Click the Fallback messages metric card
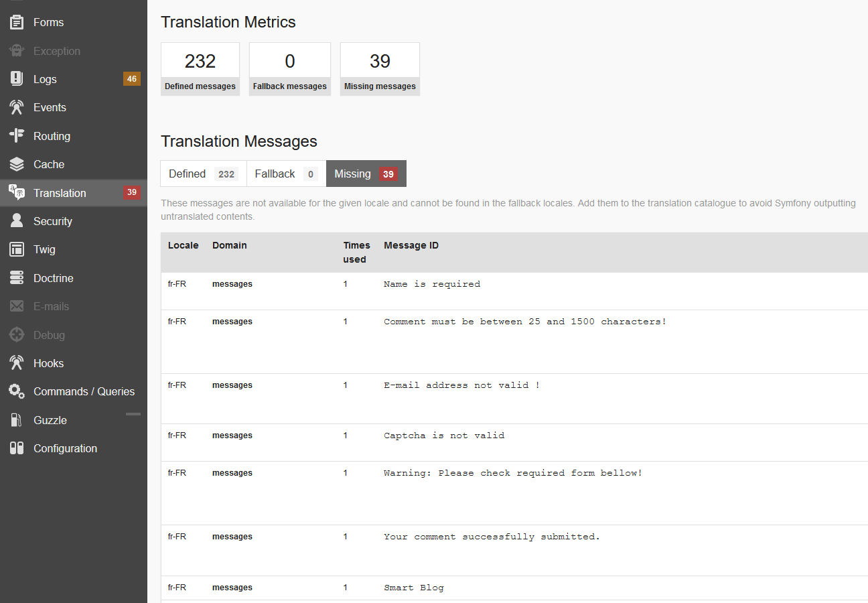This screenshot has height=603, width=868. point(290,69)
